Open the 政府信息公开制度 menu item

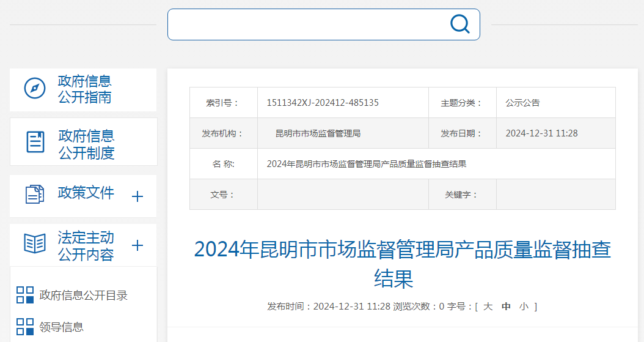[x=86, y=144]
